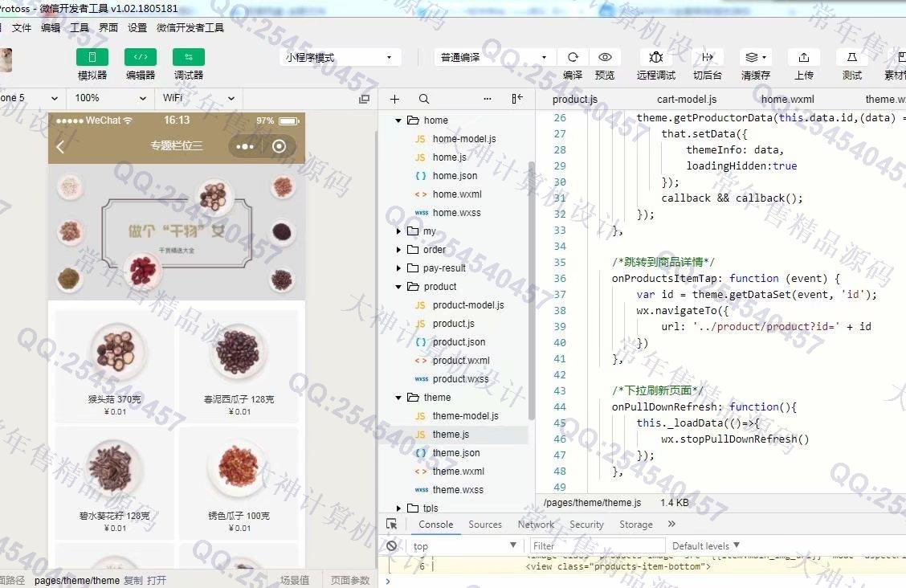Switch to the Security devtools tab

(x=586, y=525)
